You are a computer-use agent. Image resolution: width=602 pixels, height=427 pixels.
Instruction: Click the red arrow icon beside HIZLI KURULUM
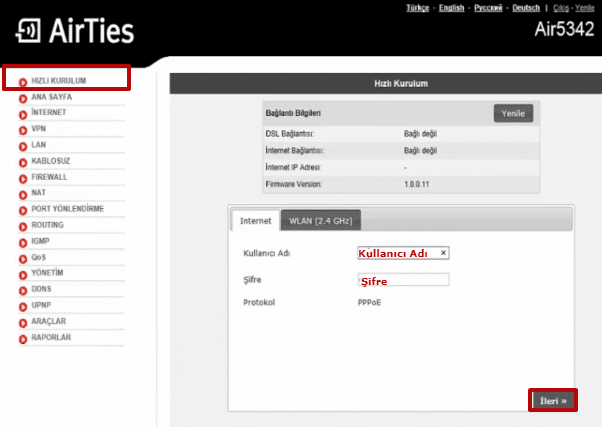pyautogui.click(x=23, y=82)
